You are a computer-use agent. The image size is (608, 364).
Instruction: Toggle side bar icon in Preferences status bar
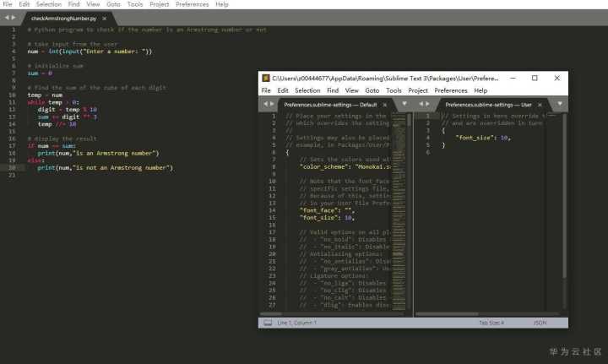point(268,323)
